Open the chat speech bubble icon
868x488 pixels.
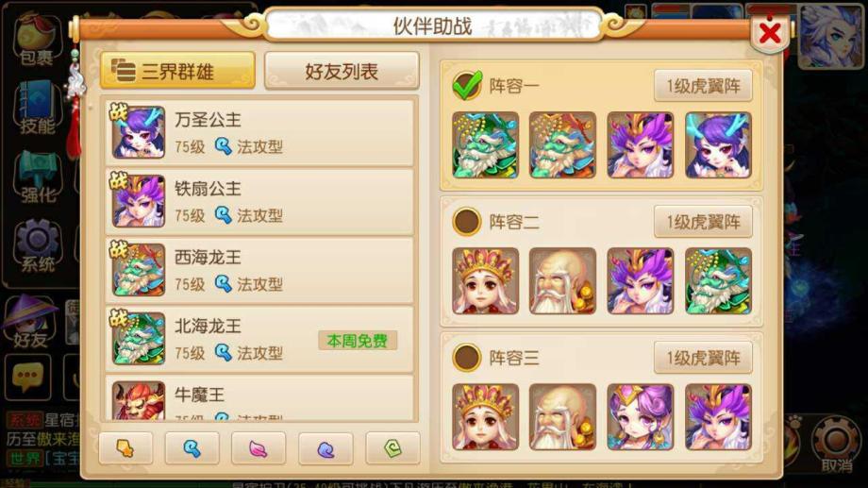click(28, 377)
